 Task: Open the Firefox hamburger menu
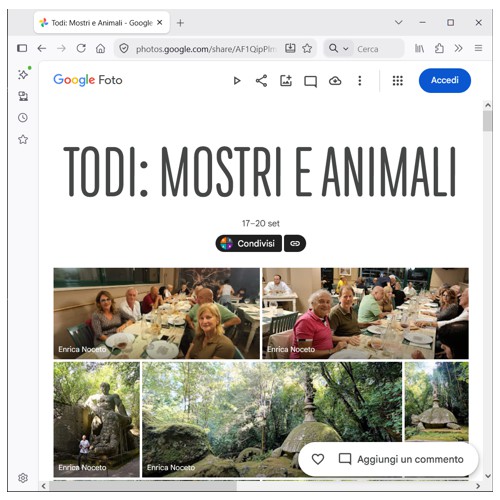pos(478,49)
